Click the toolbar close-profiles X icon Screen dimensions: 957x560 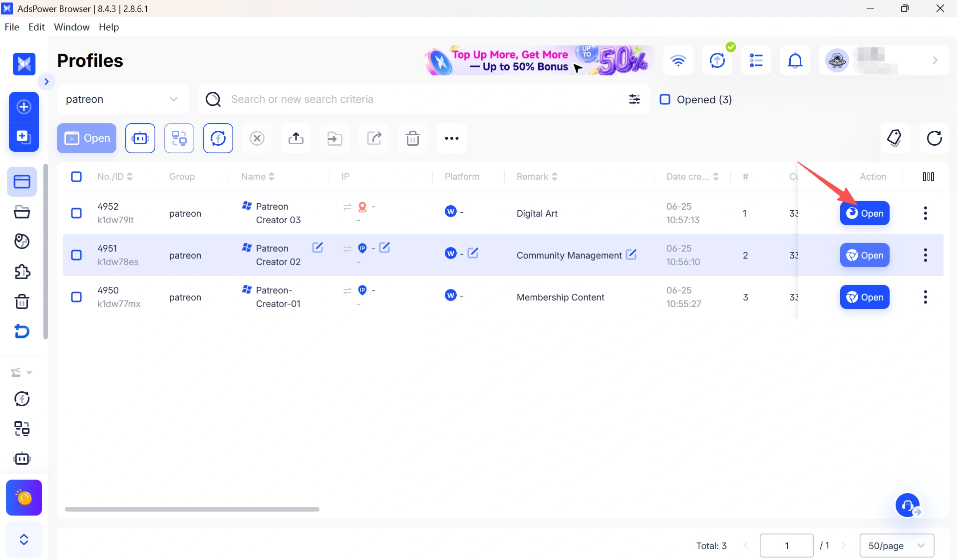click(x=257, y=138)
